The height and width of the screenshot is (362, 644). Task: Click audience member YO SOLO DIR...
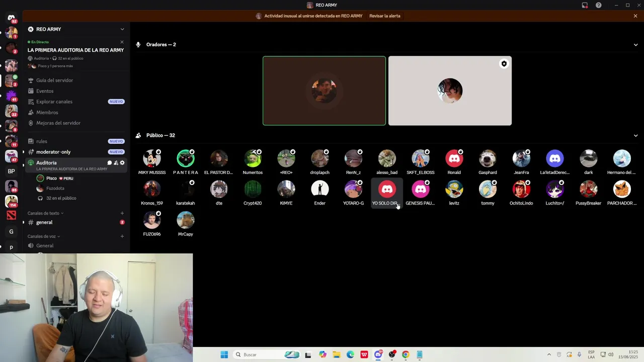pos(387,193)
